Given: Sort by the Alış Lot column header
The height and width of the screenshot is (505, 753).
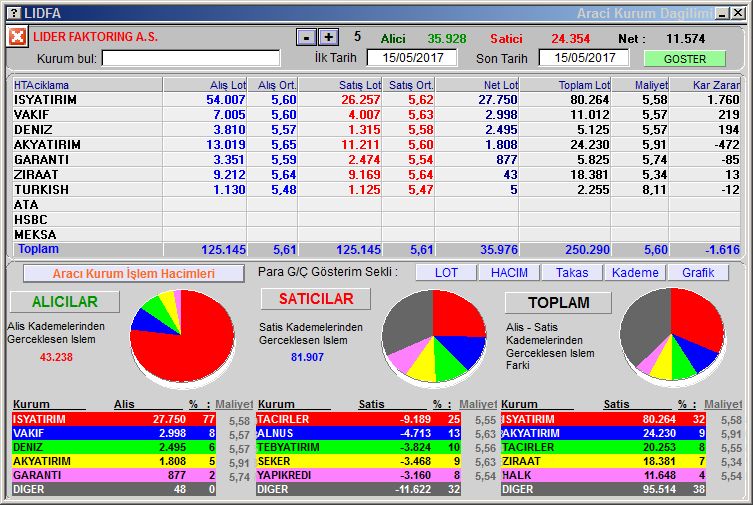Looking at the screenshot, I should point(205,85).
